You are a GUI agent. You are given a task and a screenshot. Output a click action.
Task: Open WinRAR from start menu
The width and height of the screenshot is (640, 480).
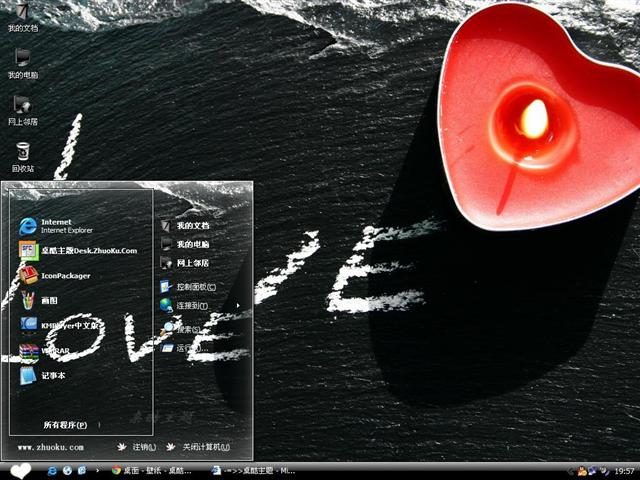[x=44, y=351]
